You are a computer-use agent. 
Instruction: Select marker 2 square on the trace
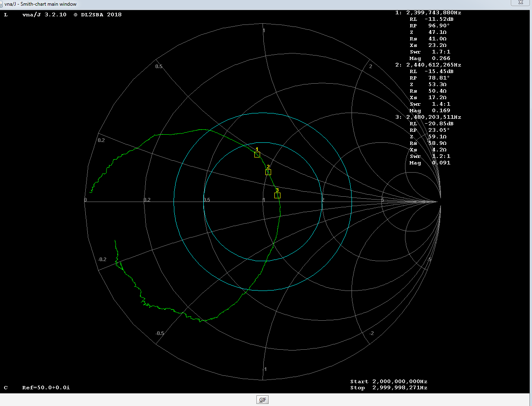point(268,172)
